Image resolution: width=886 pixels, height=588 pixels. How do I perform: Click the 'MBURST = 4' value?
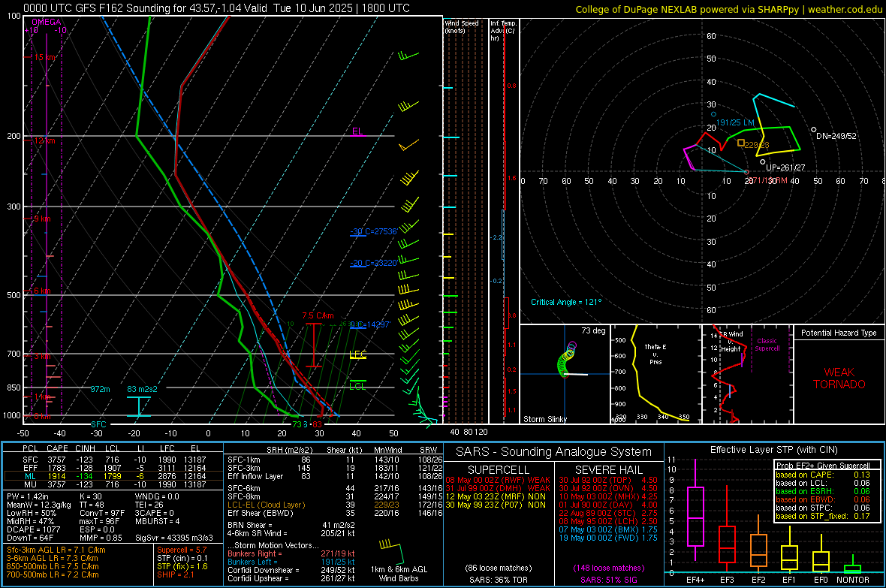click(x=157, y=521)
